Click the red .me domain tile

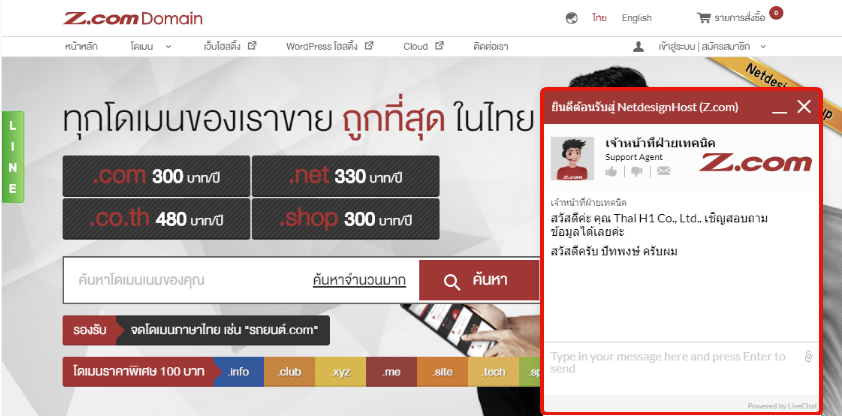pos(391,371)
